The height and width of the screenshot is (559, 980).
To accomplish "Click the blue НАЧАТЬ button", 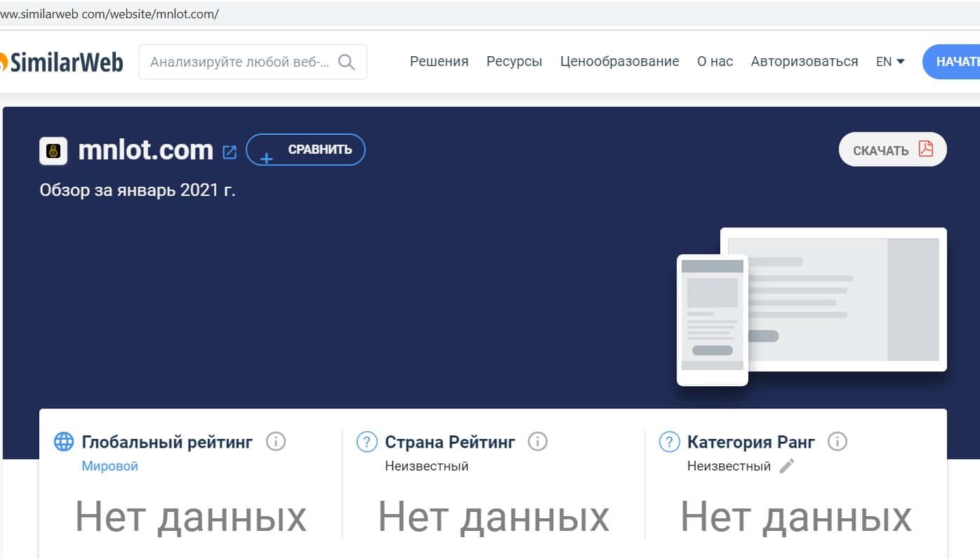I will tap(951, 62).
